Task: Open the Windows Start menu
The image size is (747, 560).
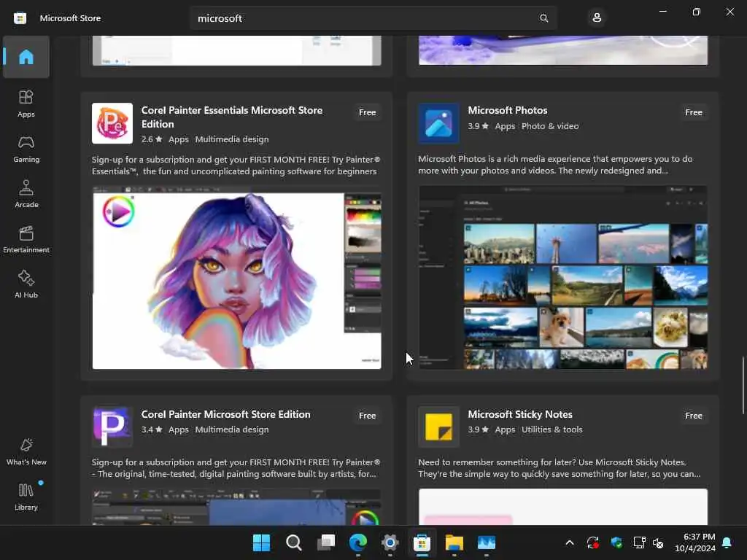Action: click(262, 542)
